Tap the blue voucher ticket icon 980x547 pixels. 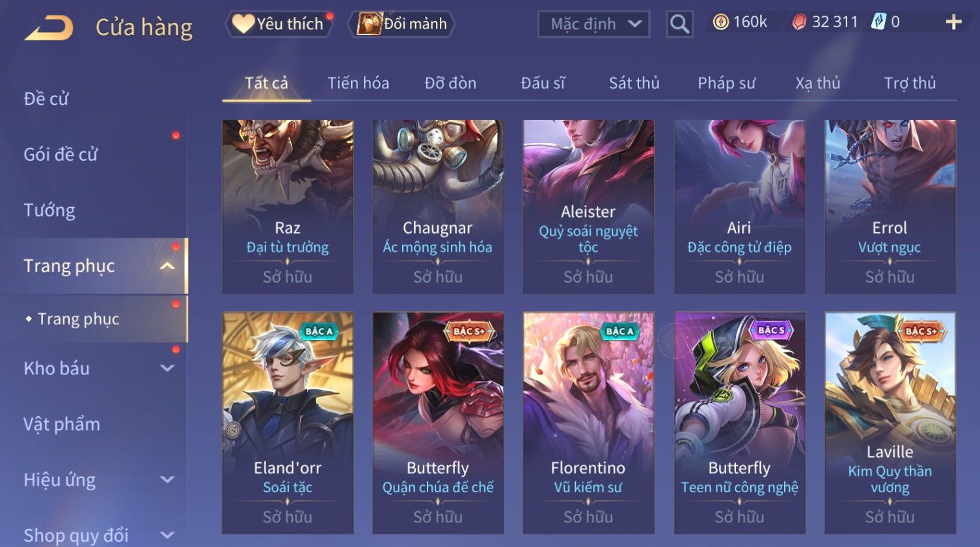coord(878,22)
